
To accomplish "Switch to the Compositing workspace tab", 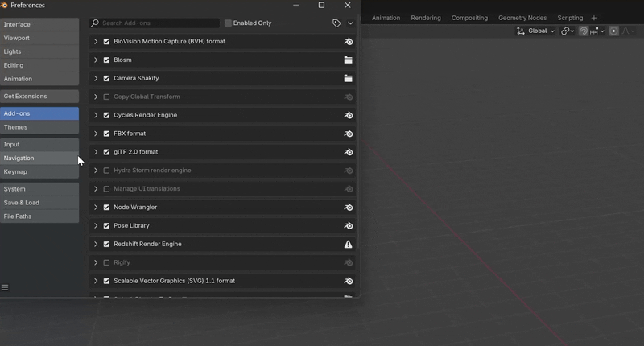I will tap(469, 18).
